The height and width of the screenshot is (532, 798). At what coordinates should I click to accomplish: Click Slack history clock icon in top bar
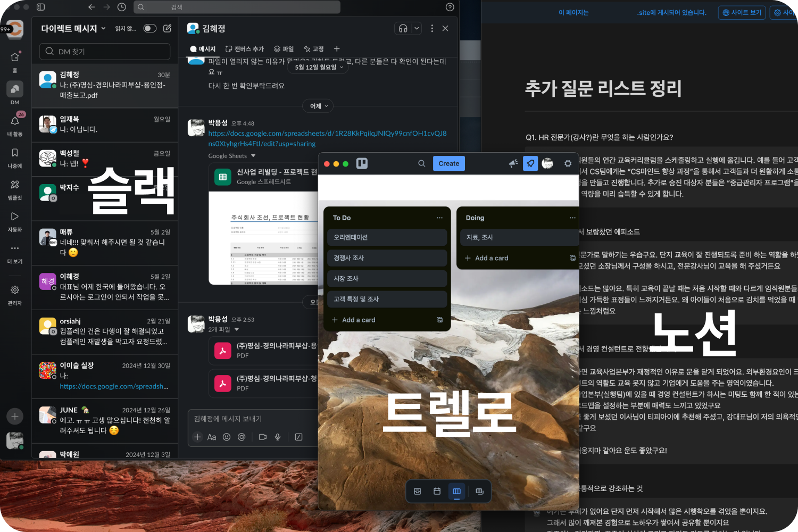click(122, 7)
